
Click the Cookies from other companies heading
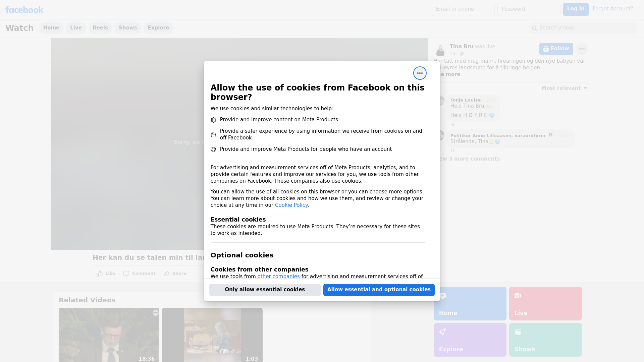tap(259, 269)
